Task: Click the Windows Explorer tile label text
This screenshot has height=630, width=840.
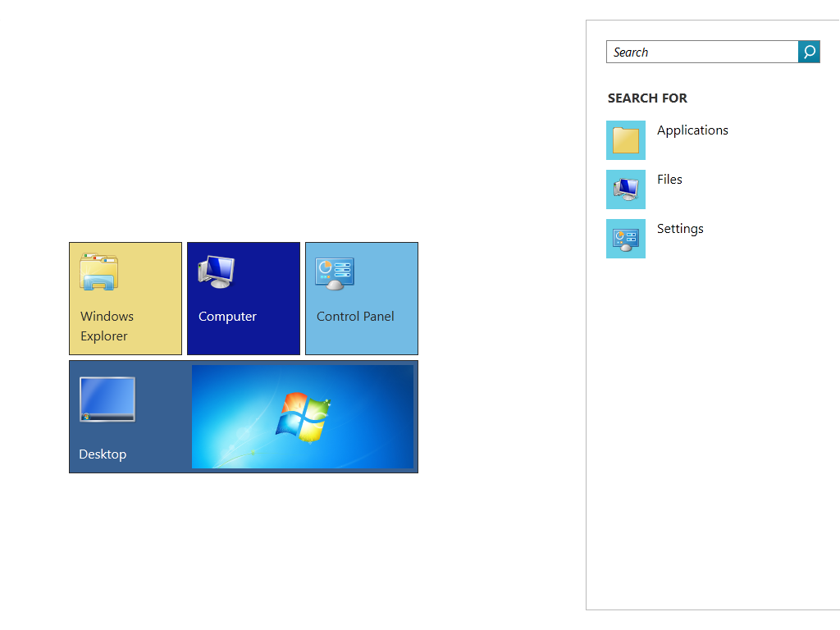Action: 107,326
